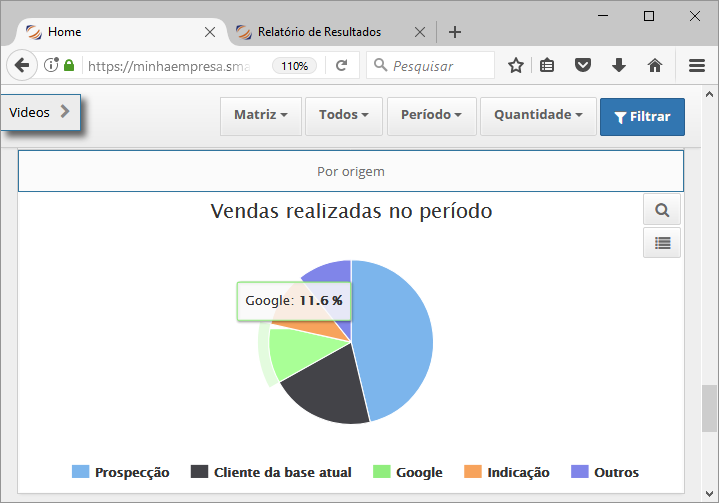
Task: Show bookmarks list icon
Action: (547, 66)
